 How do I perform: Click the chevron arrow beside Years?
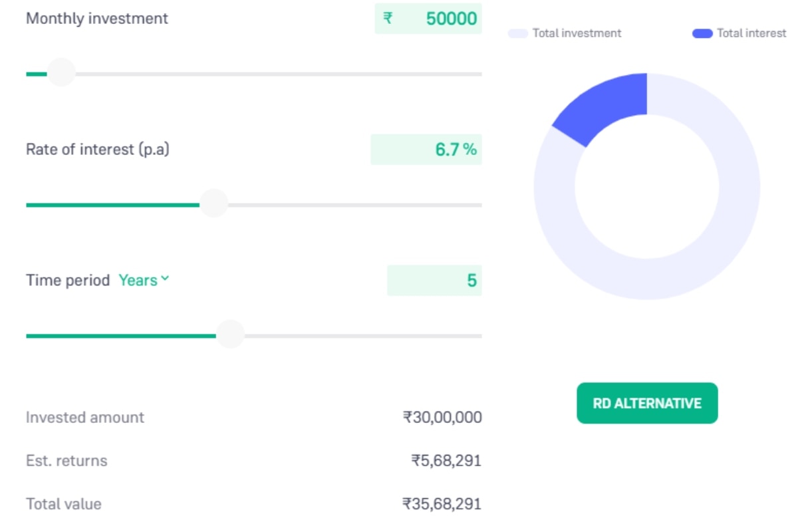point(165,279)
